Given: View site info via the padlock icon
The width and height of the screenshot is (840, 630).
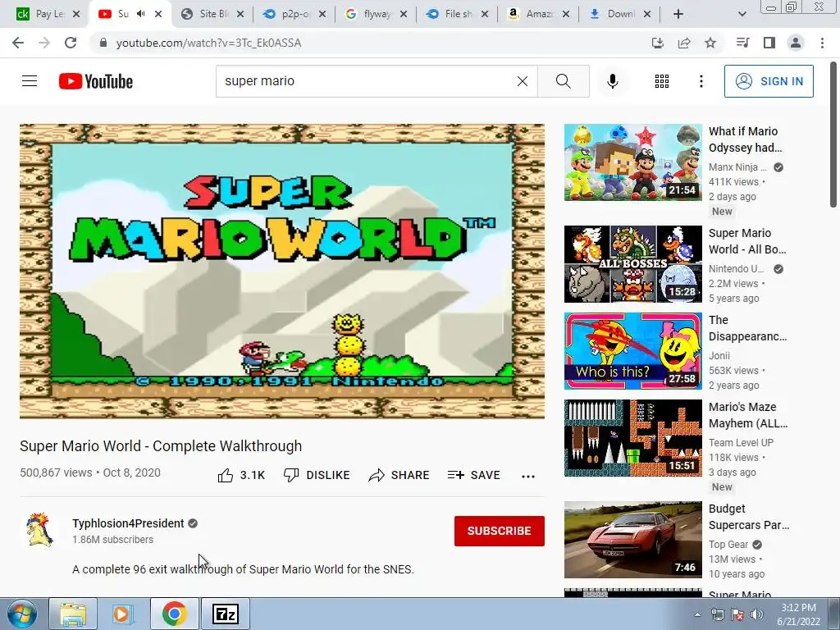Looking at the screenshot, I should (103, 43).
